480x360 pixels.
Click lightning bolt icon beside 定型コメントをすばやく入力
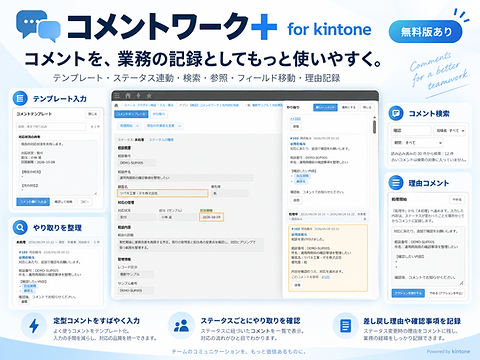click(x=34, y=326)
